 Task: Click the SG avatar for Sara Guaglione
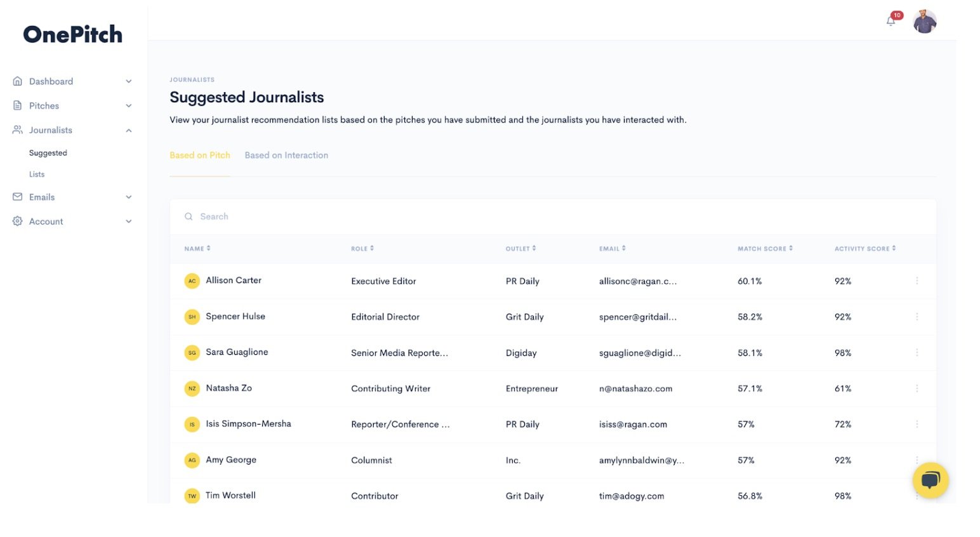[x=192, y=352]
